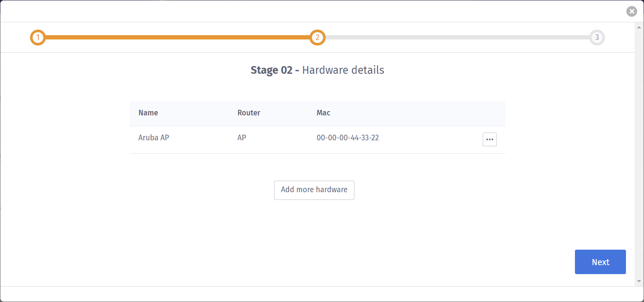Click the gray unfinished progress bar segment
This screenshot has height=302, width=644.
pyautogui.click(x=457, y=38)
